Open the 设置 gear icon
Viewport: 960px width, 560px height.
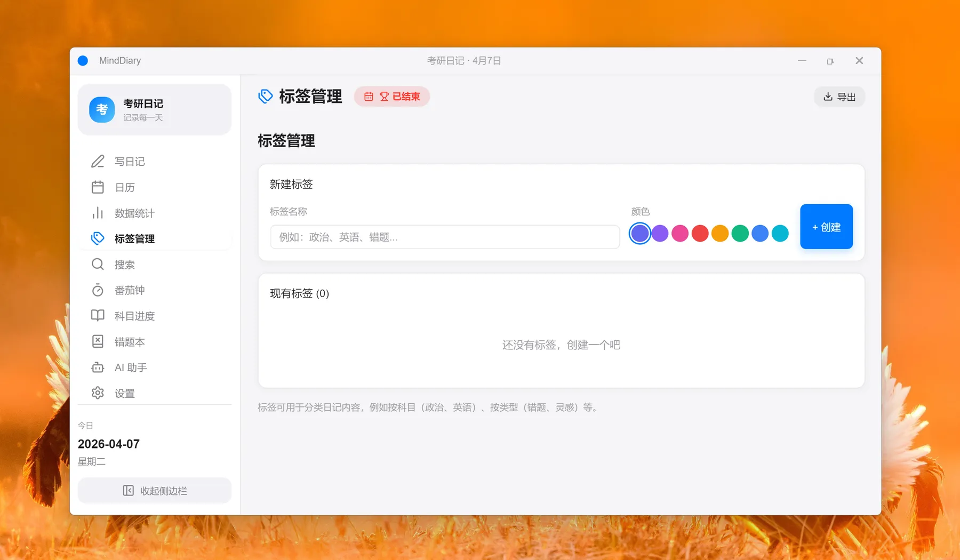pos(98,393)
